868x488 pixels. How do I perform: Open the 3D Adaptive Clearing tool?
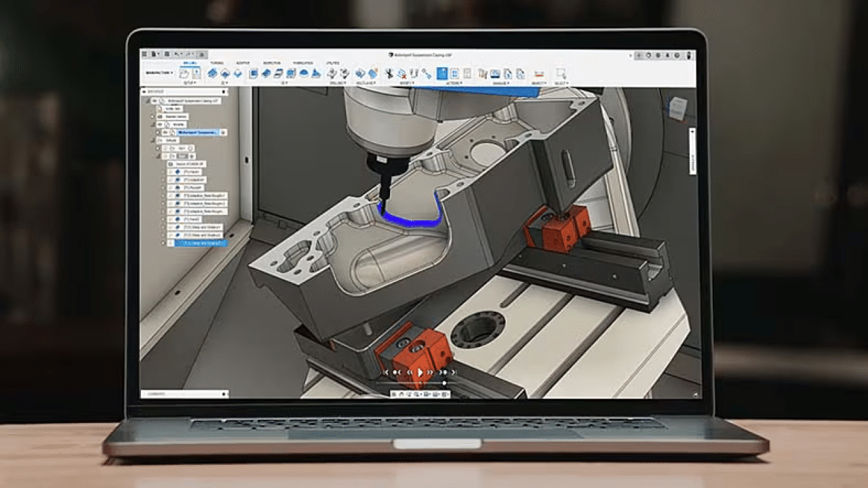[x=252, y=75]
